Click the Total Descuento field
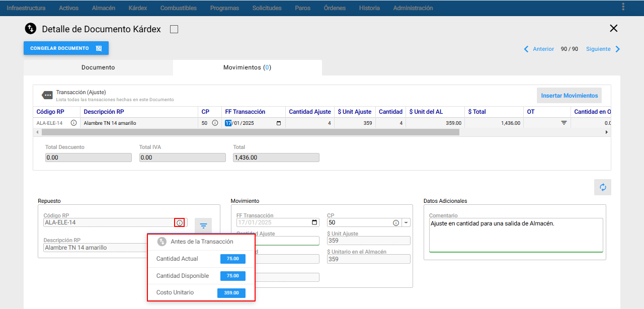 (x=88, y=158)
